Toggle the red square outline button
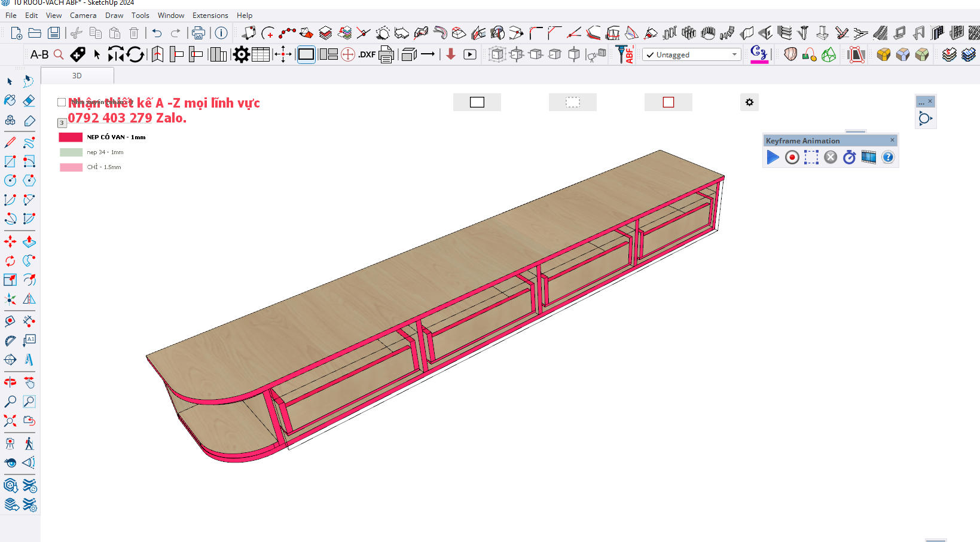980x542 pixels. 668,102
